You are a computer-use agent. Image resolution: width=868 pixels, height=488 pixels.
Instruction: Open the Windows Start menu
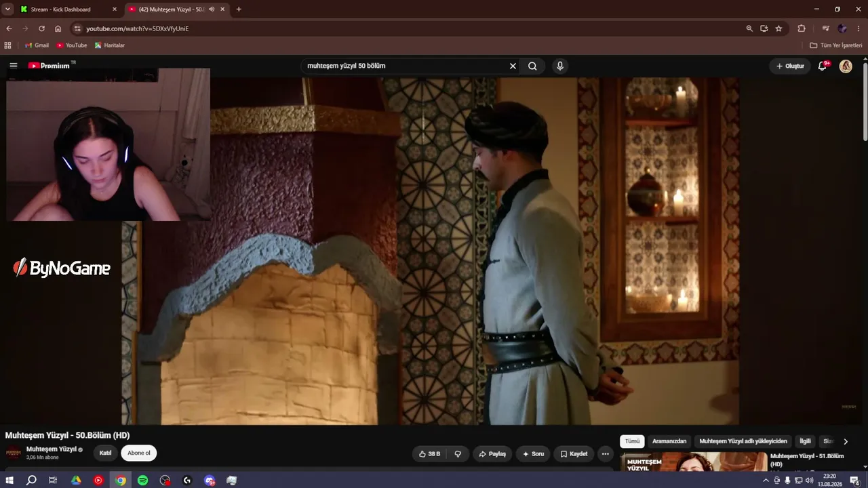[9, 481]
